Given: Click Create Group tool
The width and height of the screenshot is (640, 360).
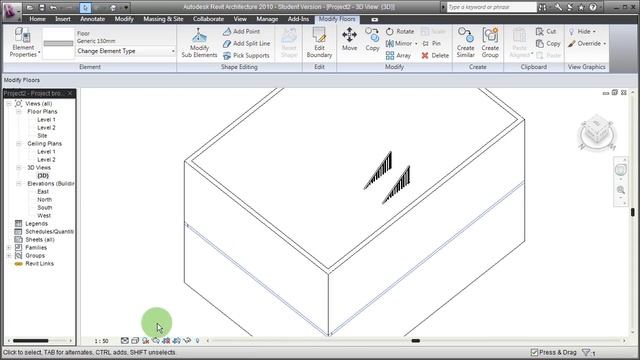Looking at the screenshot, I should click(x=490, y=42).
